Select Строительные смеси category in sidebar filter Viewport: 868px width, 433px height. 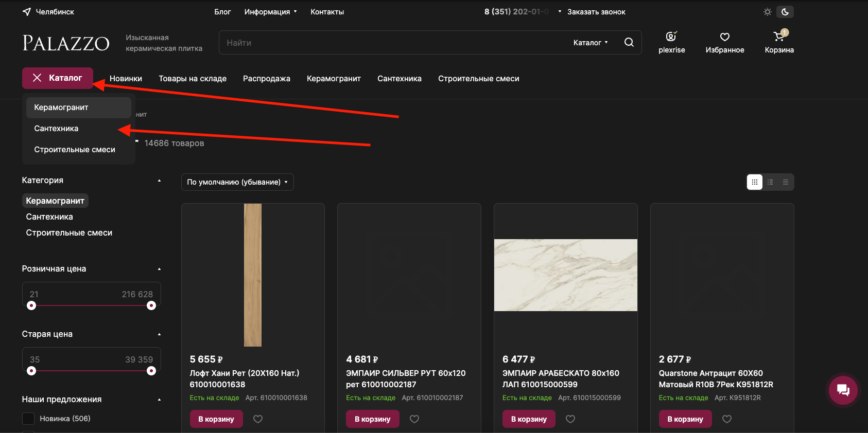69,233
